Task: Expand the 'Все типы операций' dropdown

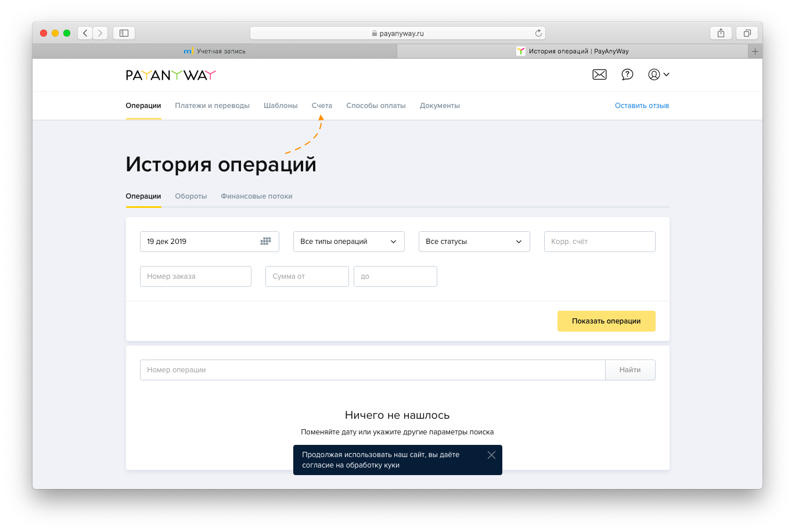Action: click(x=348, y=242)
